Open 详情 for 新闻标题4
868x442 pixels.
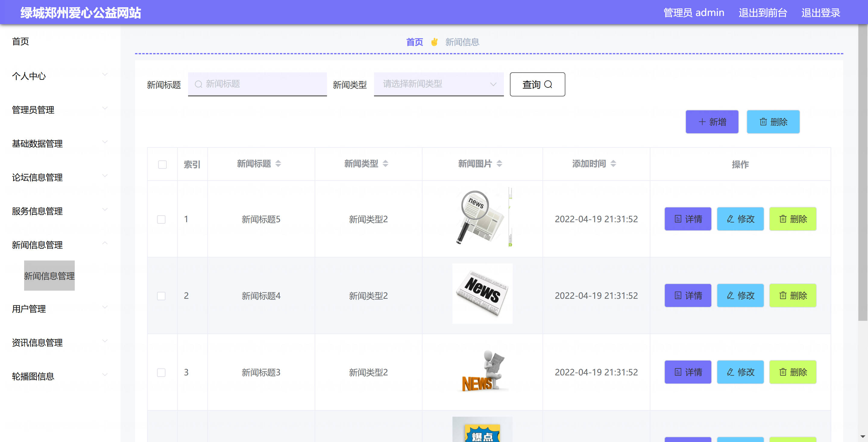point(688,295)
